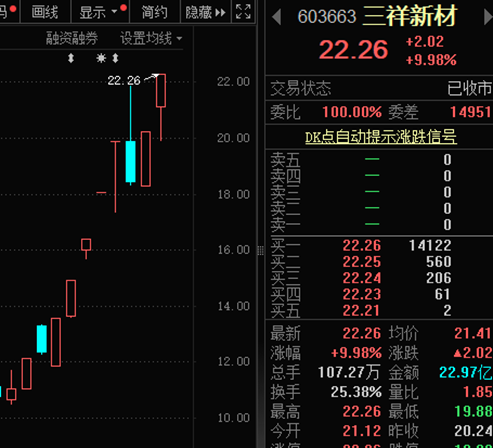Go to previous stock with left arrow
This screenshot has height=448, width=493.
click(276, 17)
